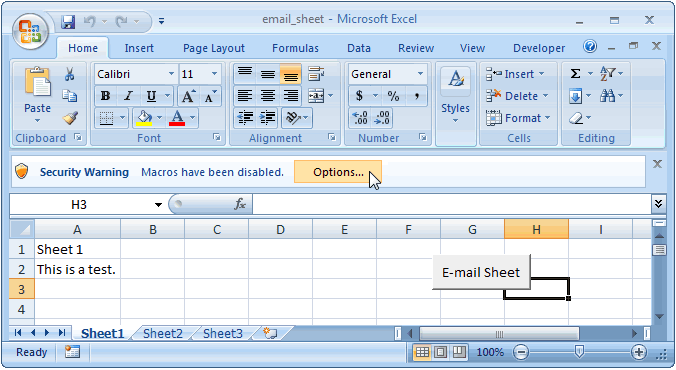
Task: Align text right in cell
Action: point(291,96)
